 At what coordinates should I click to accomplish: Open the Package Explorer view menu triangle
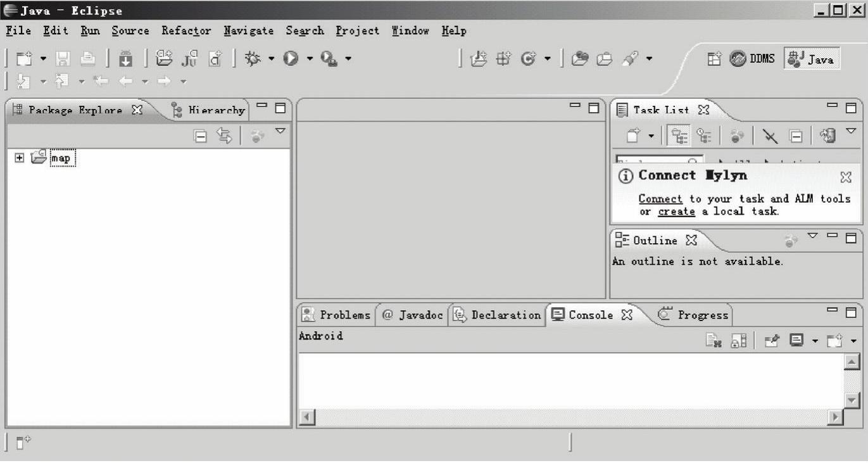coord(280,131)
